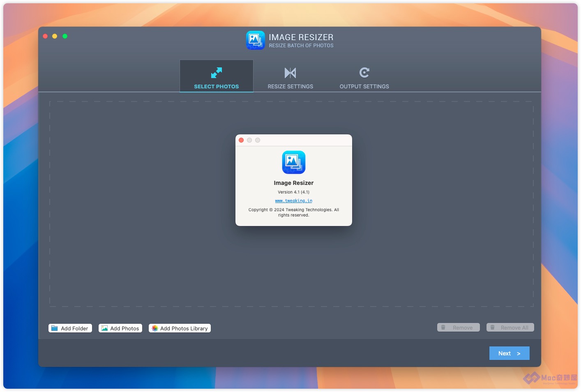
Task: Click the Remove All button
Action: coord(510,327)
